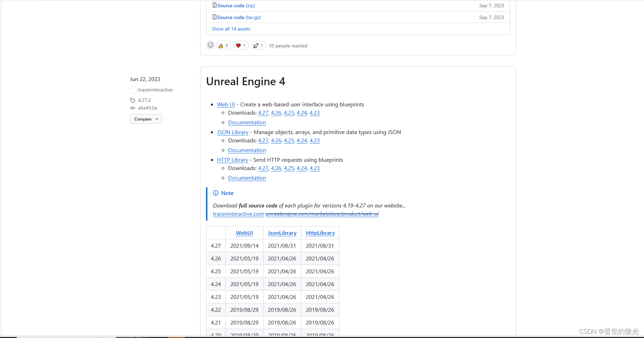
Task: Download Source code (zip)
Action: [x=236, y=6]
